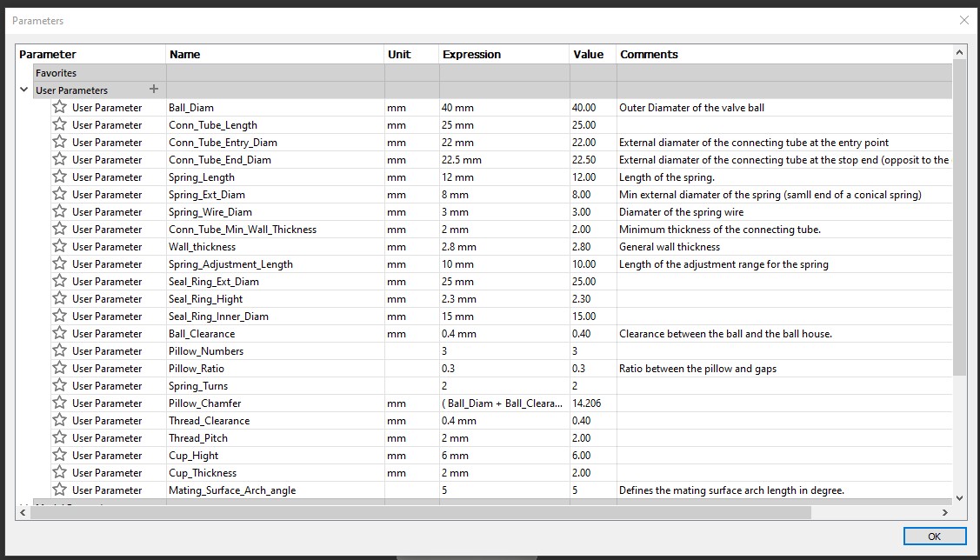Click the horizontal scrollbar thumb

421,512
